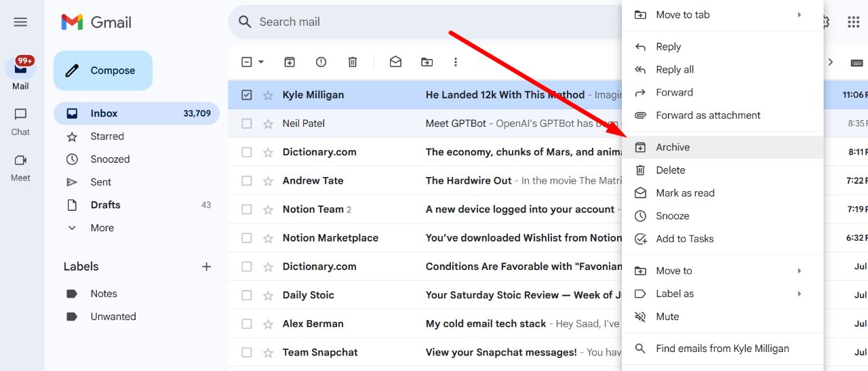Star the Andrew Tate email

pos(269,180)
